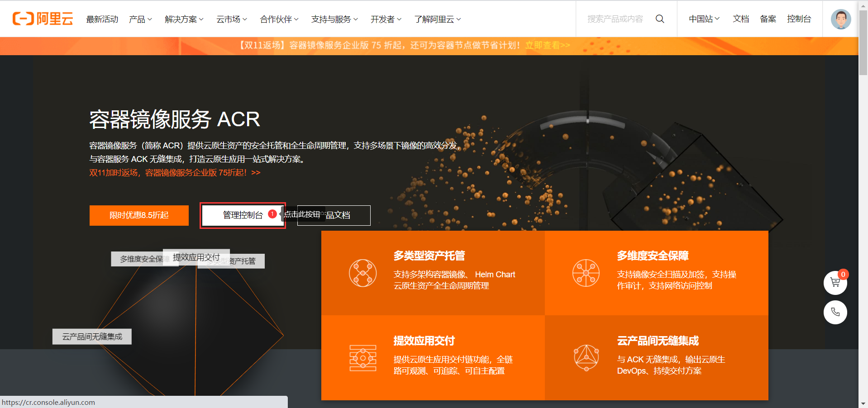
Task: Expand the 支持与服务 dropdown menu
Action: 334,19
